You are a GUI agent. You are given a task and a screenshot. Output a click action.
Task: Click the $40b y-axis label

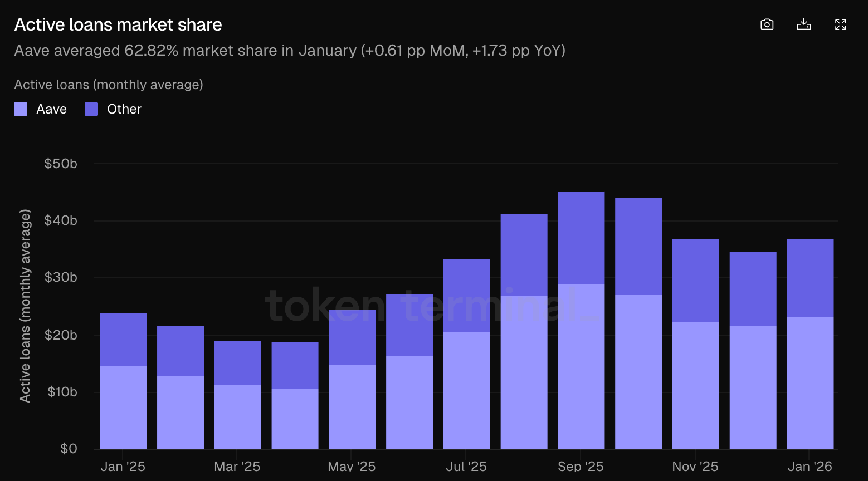click(61, 220)
